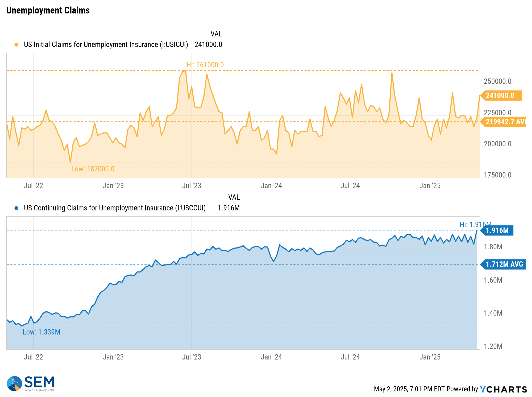Click the orange 241000.0 value flag

501,96
